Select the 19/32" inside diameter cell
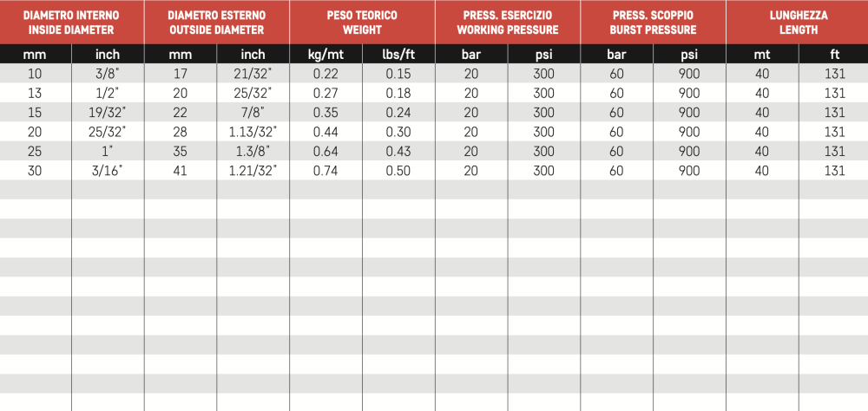Viewport: 868px width, 411px height. pos(108,113)
